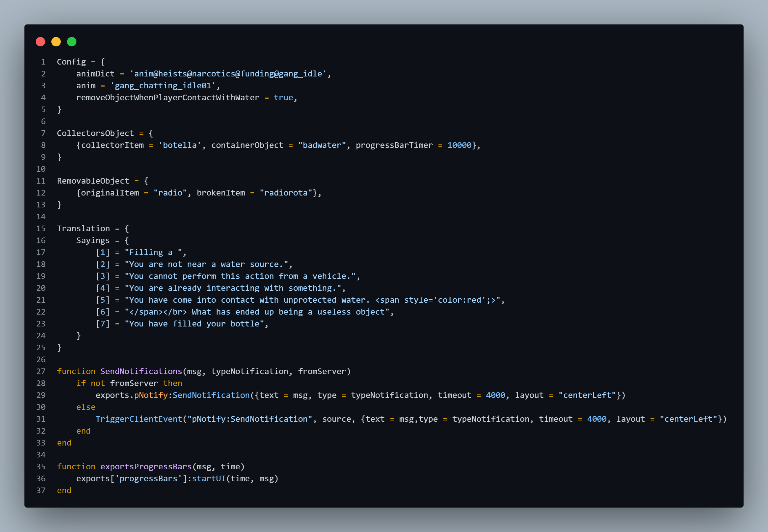Click the 'TriggerClientEvent' call
768x532 pixels.
pyautogui.click(x=139, y=419)
